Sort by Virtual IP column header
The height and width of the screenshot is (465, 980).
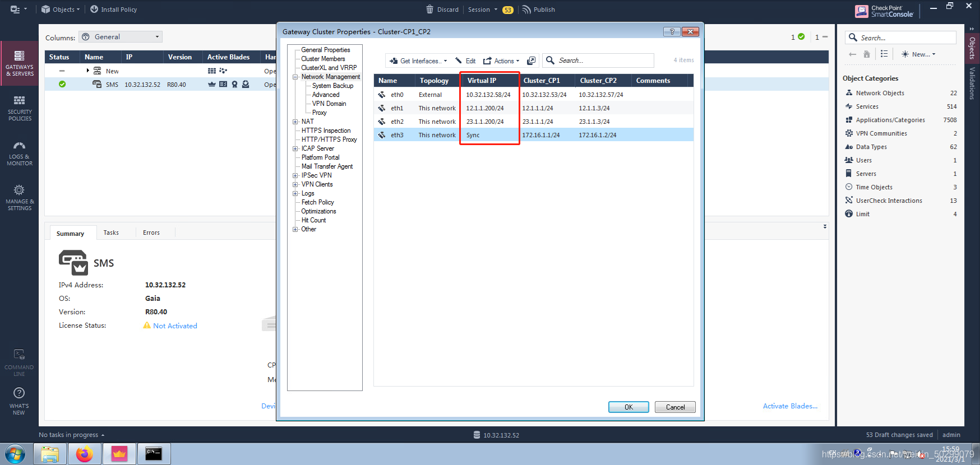[490, 81]
